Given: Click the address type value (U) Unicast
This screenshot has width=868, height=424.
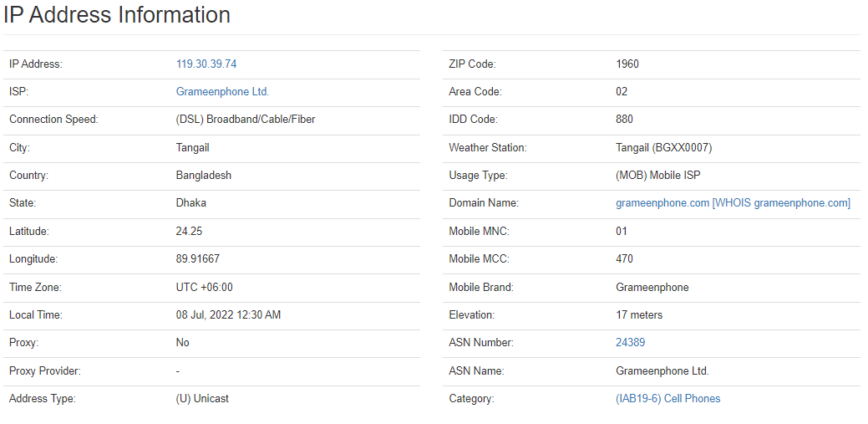Looking at the screenshot, I should click(x=202, y=399).
